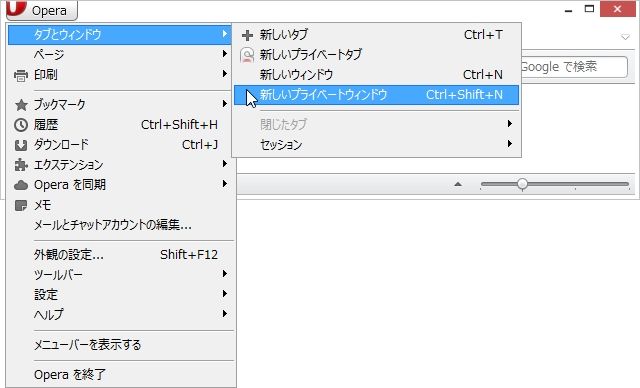Expand the arrow next to 閉じたタブ

pyautogui.click(x=509, y=123)
